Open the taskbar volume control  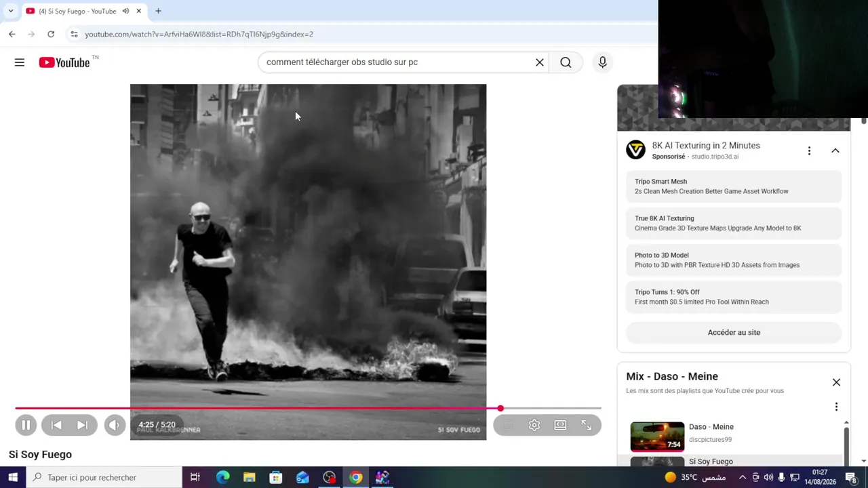point(768,477)
